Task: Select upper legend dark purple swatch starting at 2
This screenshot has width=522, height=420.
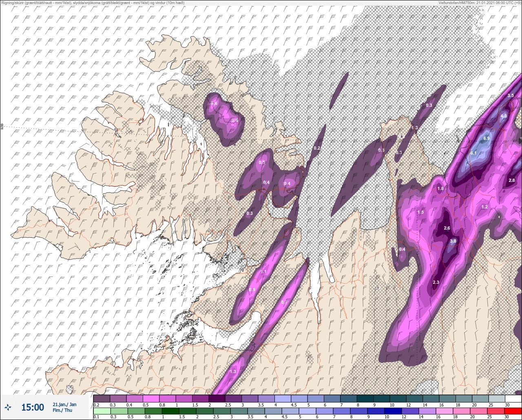Action: coord(217,398)
